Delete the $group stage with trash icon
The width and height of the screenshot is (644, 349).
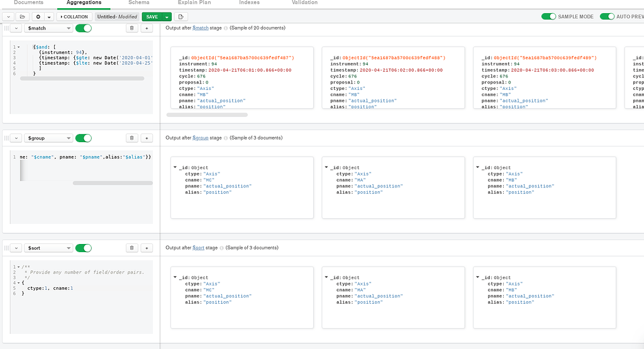pyautogui.click(x=132, y=138)
